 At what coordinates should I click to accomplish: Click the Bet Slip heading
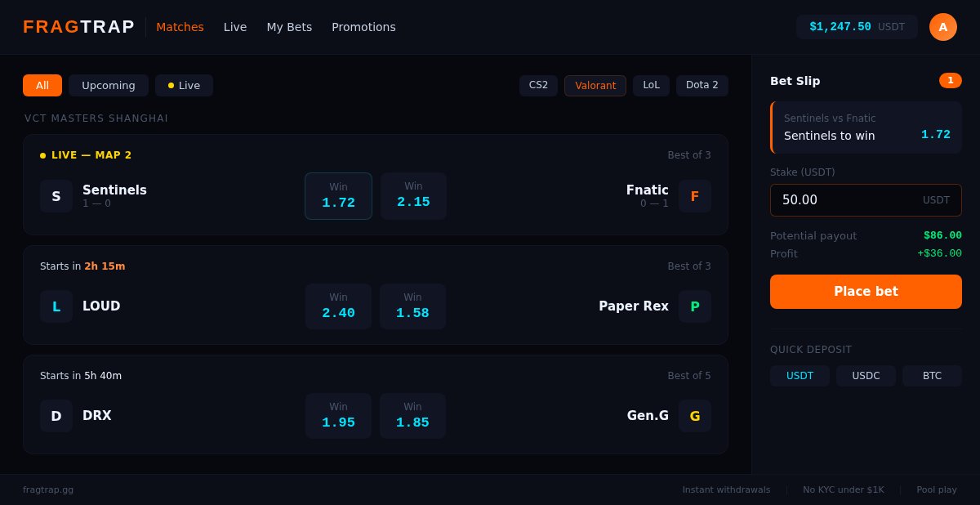[795, 81]
